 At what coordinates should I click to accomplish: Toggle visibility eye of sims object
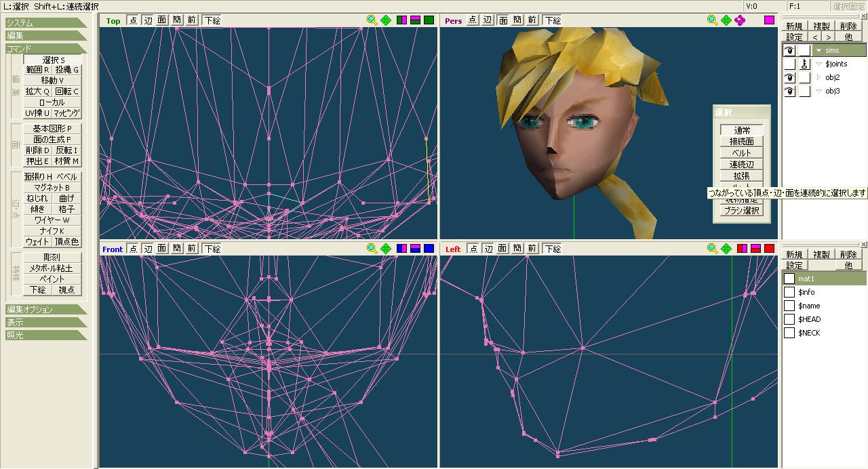pyautogui.click(x=789, y=51)
